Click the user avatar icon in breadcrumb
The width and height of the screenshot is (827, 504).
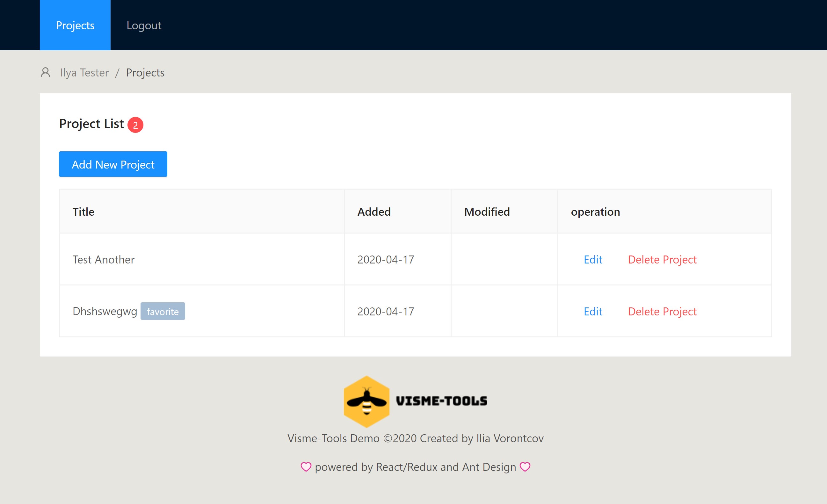click(45, 73)
